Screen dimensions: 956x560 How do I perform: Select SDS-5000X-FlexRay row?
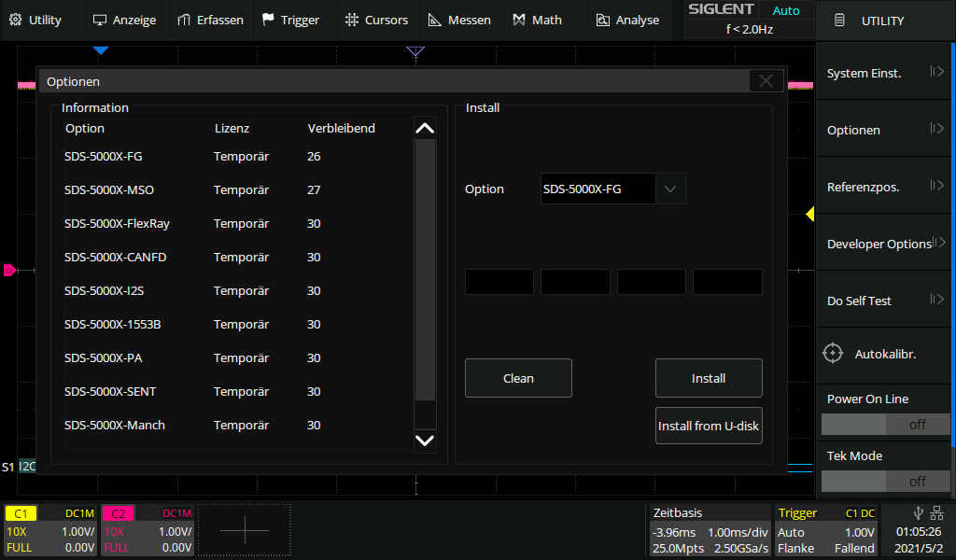point(236,224)
